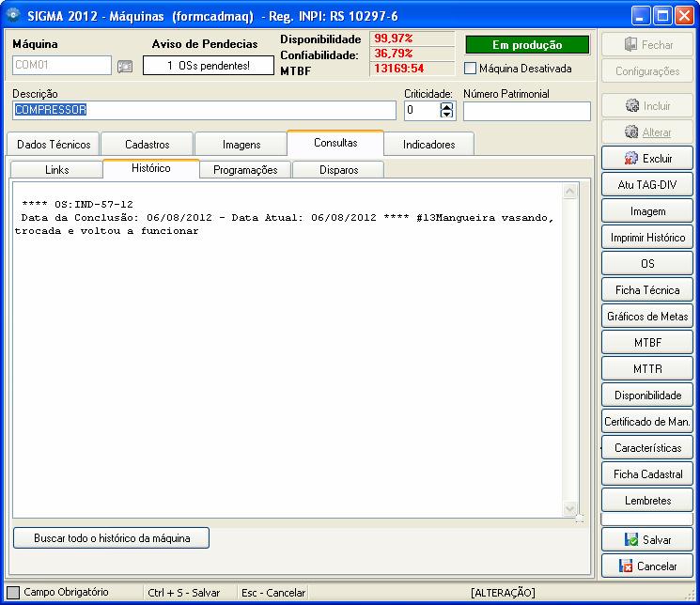This screenshot has width=700, height=605.
Task: Open the Disponibilidade report button
Action: [647, 396]
